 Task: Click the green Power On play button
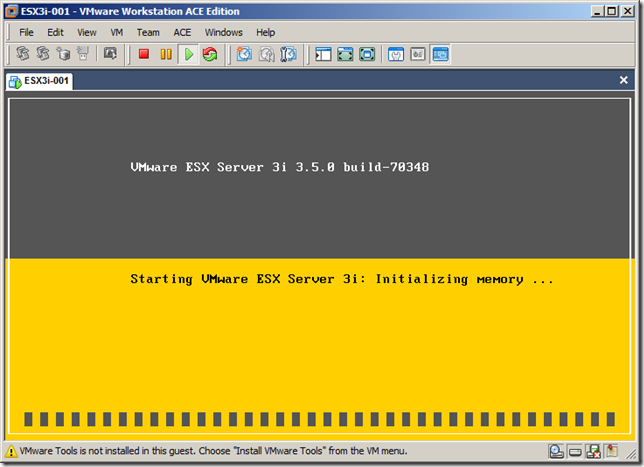[x=188, y=54]
